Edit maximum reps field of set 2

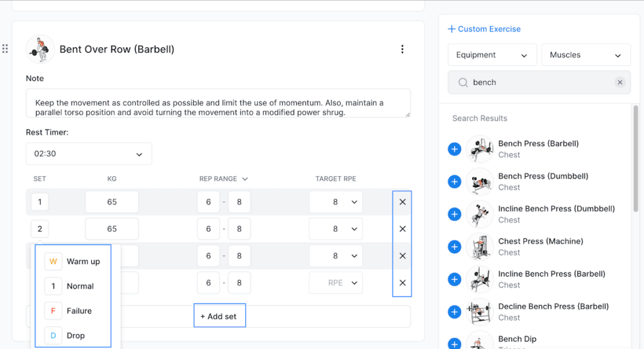(239, 229)
